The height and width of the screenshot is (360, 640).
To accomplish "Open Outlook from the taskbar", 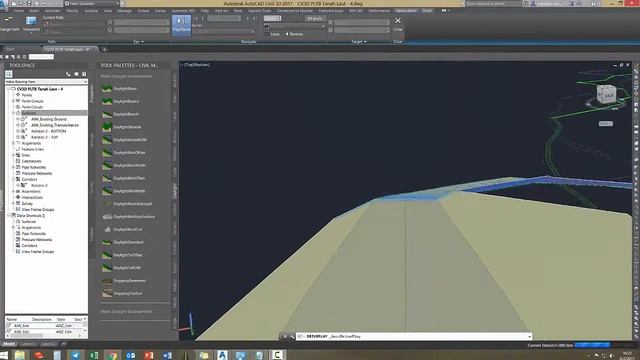I will [131, 355].
